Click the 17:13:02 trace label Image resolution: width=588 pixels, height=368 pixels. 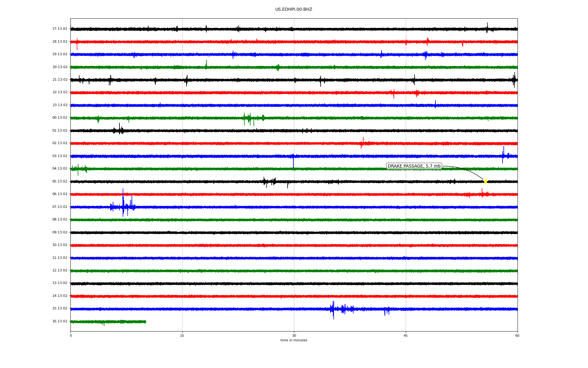(60, 29)
